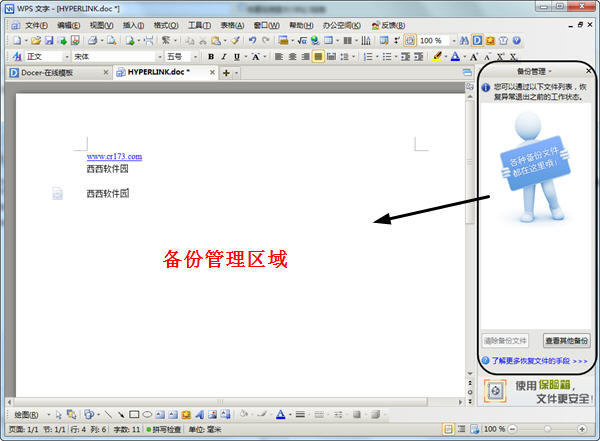Open styles and formatting icon left of 正文
Viewport: 600px width, 441px height.
point(16,57)
